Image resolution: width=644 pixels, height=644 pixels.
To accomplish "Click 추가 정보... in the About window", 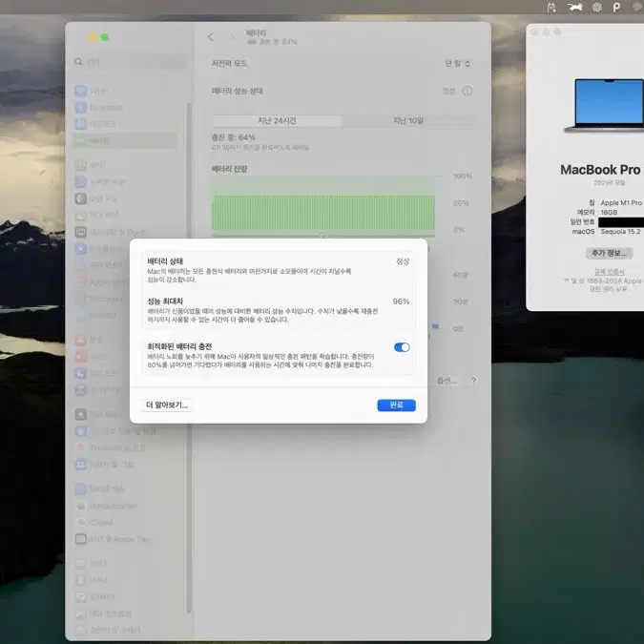I will [x=609, y=253].
